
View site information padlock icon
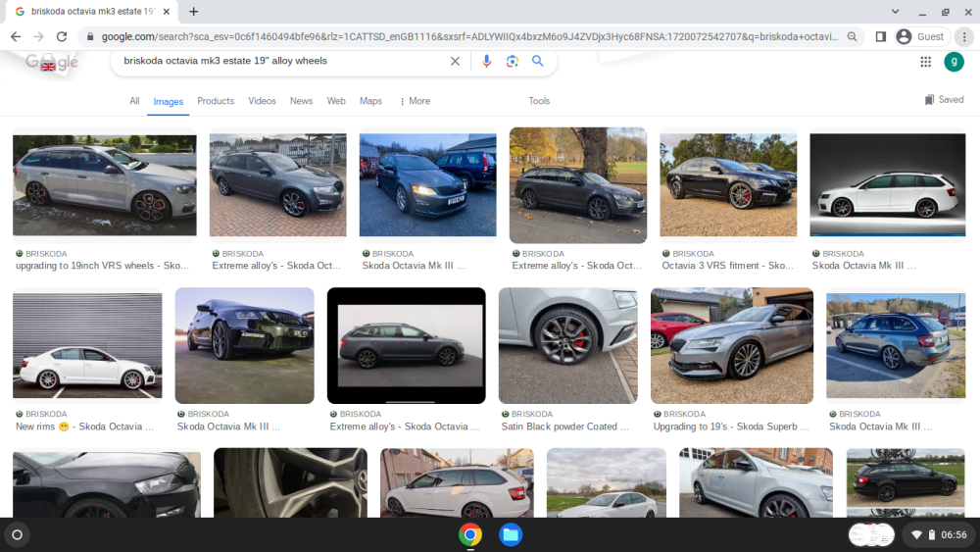coord(90,37)
